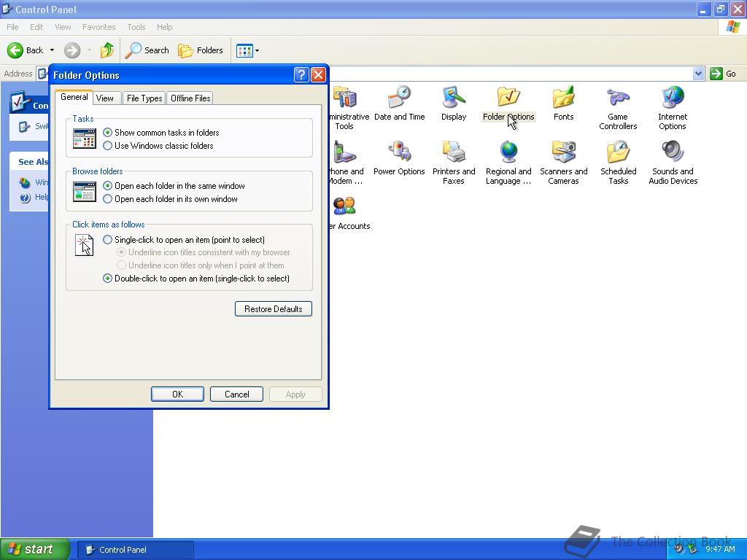The height and width of the screenshot is (560, 747).
Task: Switch to the View tab
Action: [x=105, y=98]
